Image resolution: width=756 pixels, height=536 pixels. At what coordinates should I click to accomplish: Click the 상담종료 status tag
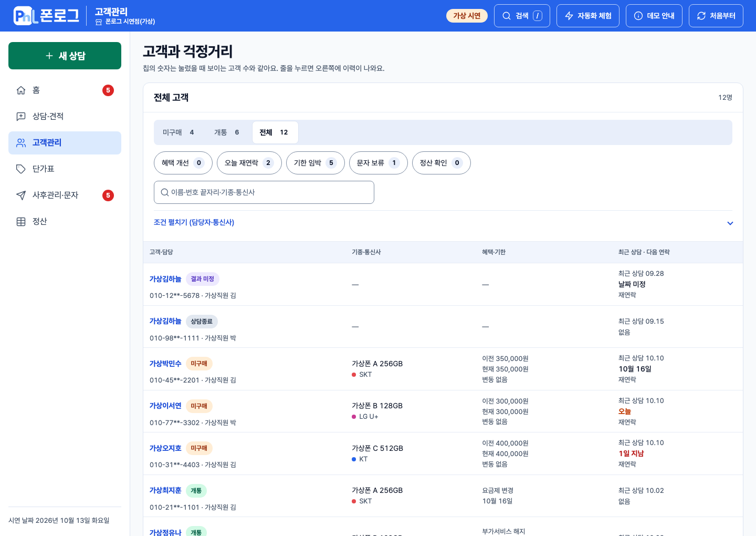[202, 321]
